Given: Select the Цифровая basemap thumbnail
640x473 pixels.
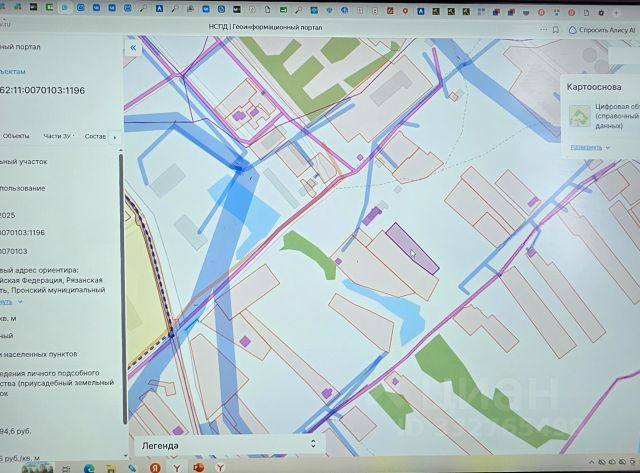Looking at the screenshot, I should [x=580, y=115].
